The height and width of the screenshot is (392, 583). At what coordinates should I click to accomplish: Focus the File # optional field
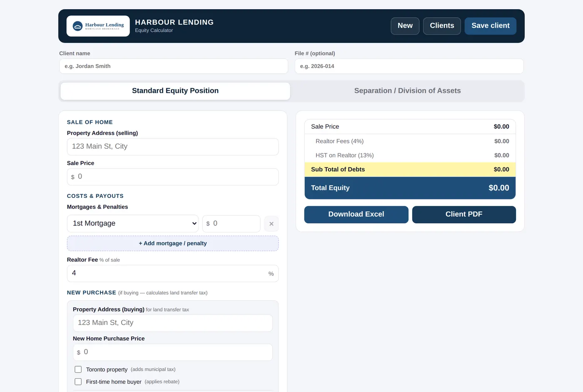coord(409,66)
